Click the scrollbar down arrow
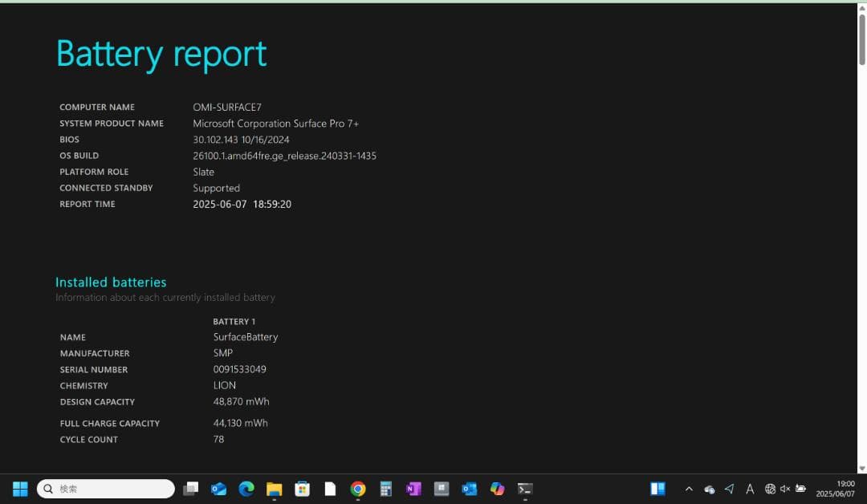Image resolution: width=867 pixels, height=504 pixels. (862, 469)
